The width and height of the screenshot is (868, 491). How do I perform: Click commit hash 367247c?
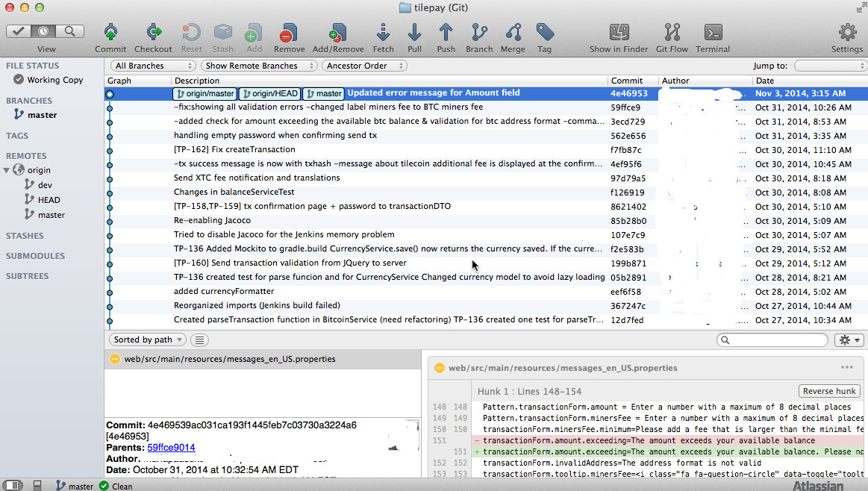(x=628, y=306)
